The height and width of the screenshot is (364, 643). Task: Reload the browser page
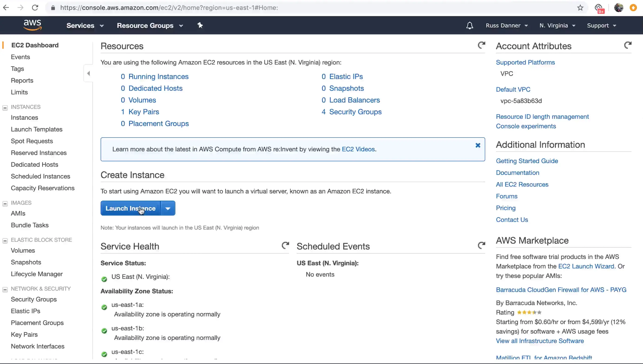pyautogui.click(x=35, y=8)
